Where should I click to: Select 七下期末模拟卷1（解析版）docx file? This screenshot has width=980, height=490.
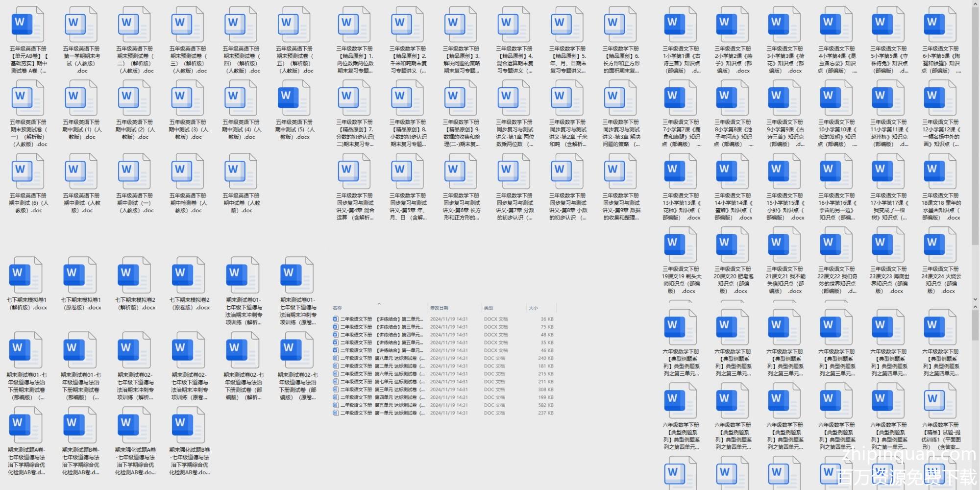[x=26, y=277]
